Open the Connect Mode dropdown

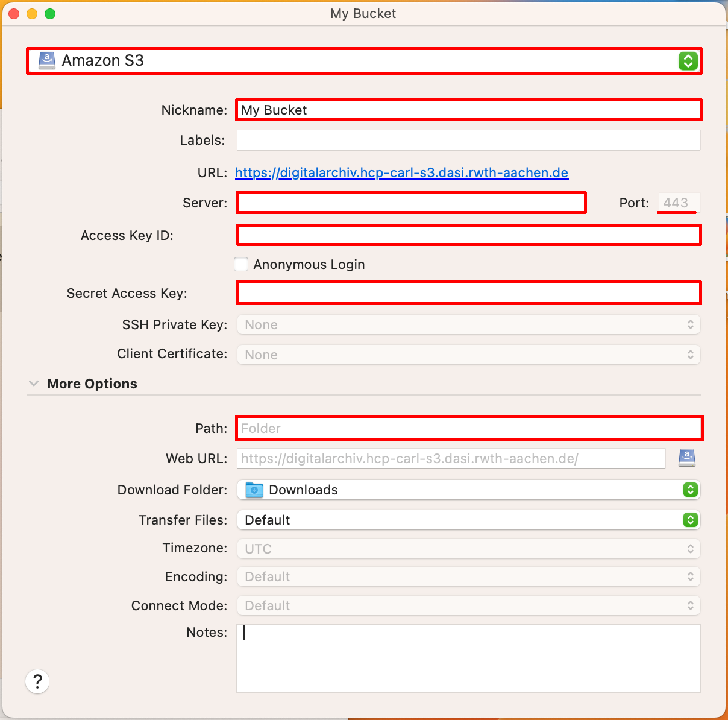(x=468, y=605)
